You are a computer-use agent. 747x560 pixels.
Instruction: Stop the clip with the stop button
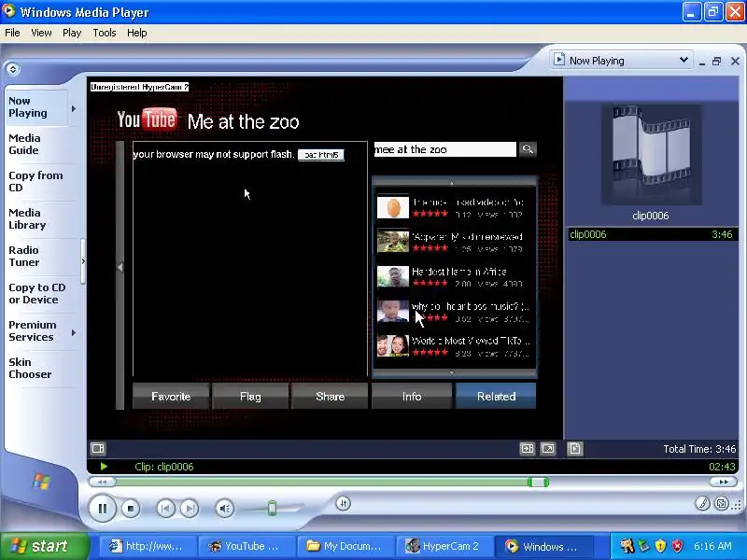click(130, 509)
